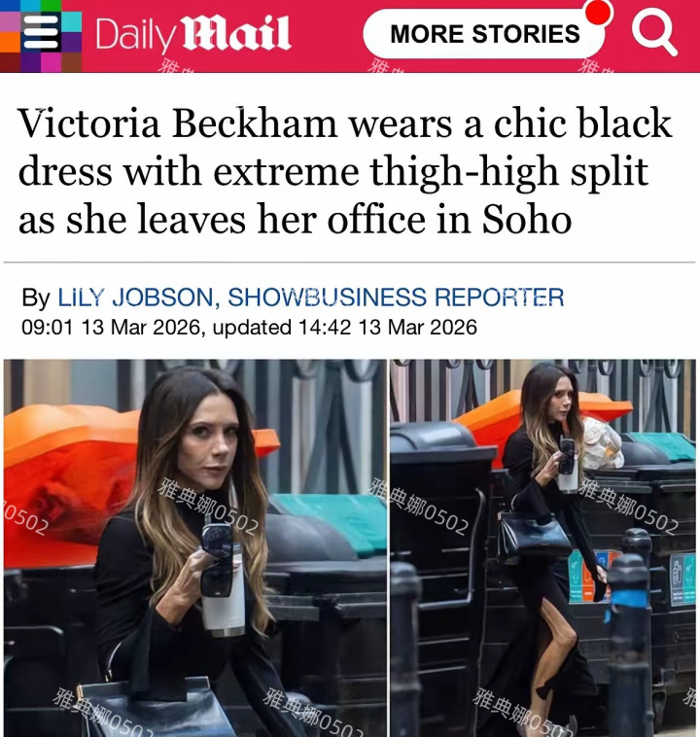This screenshot has height=737, width=700.
Task: Open left photo of woman holding cup
Action: point(195,548)
